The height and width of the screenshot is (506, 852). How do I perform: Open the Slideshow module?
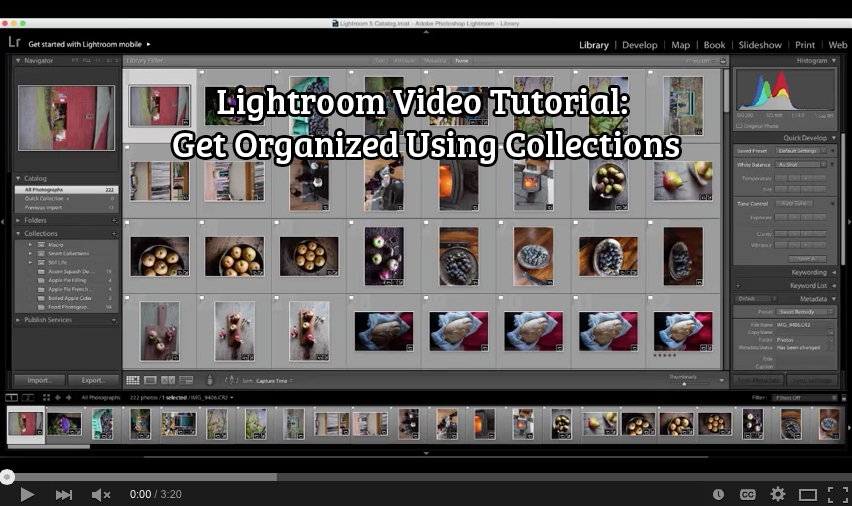pyautogui.click(x=760, y=45)
